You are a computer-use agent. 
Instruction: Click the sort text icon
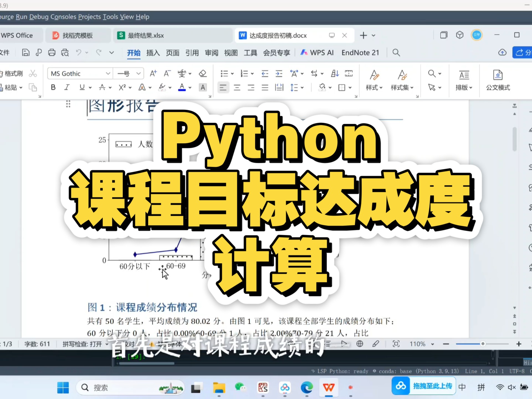[x=334, y=73]
